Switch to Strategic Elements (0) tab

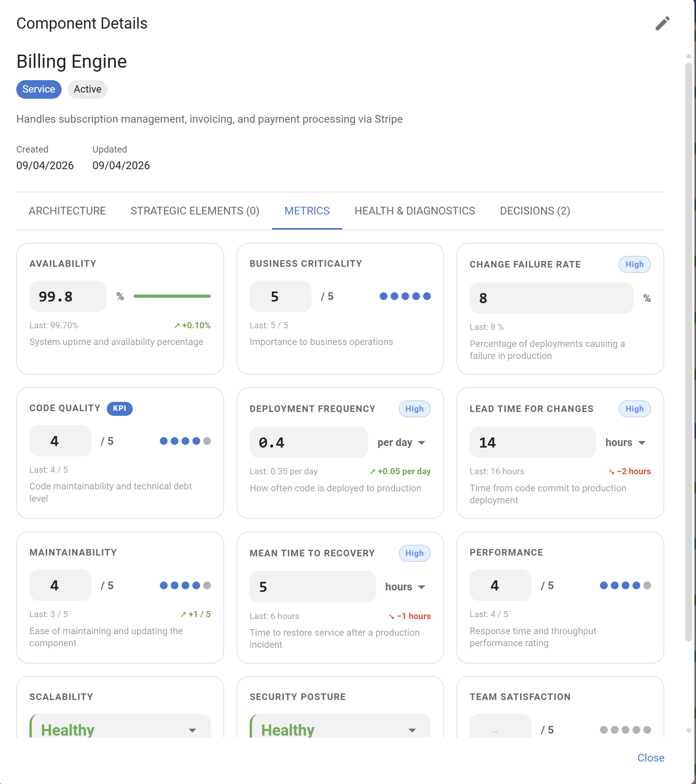195,211
